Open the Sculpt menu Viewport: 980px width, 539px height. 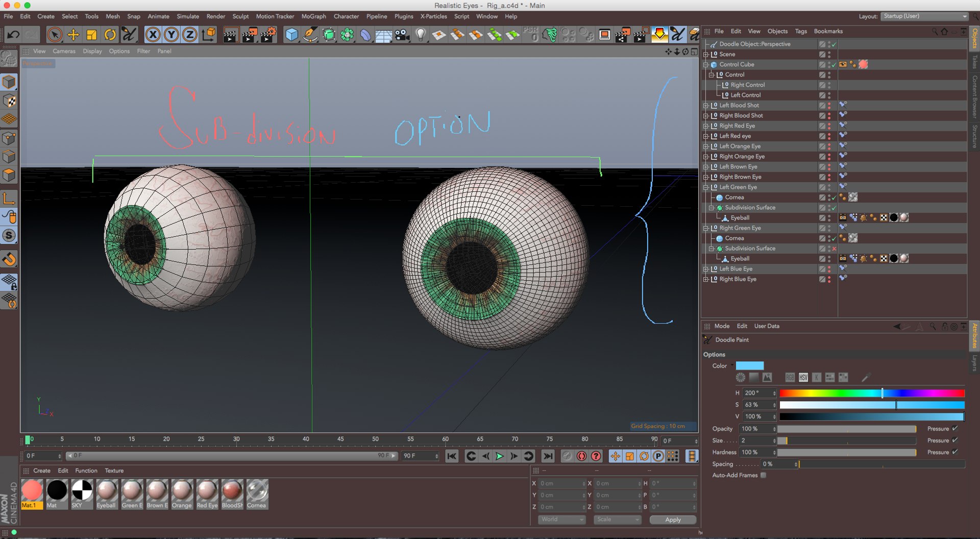240,16
